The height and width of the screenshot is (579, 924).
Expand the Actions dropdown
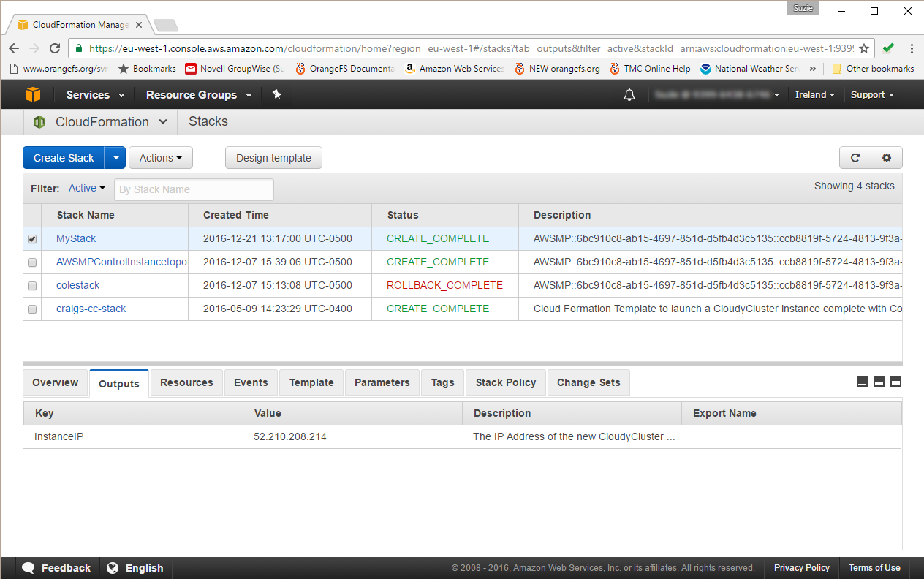(x=160, y=157)
